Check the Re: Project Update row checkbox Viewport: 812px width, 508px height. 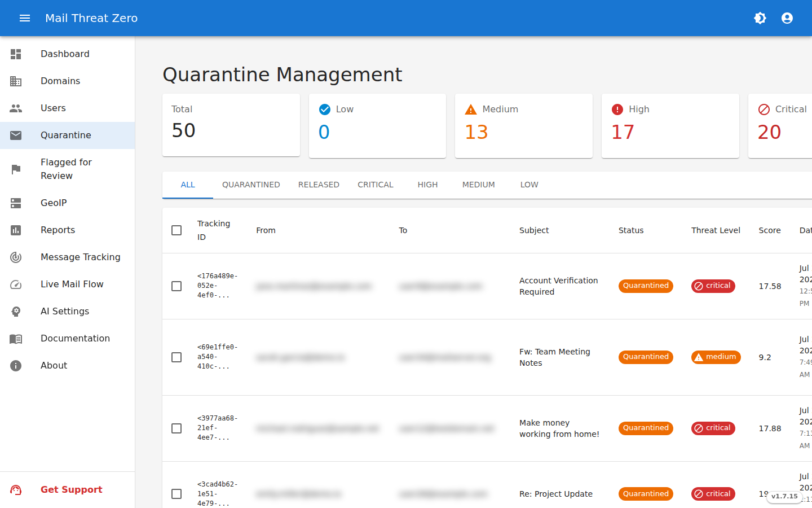[176, 494]
